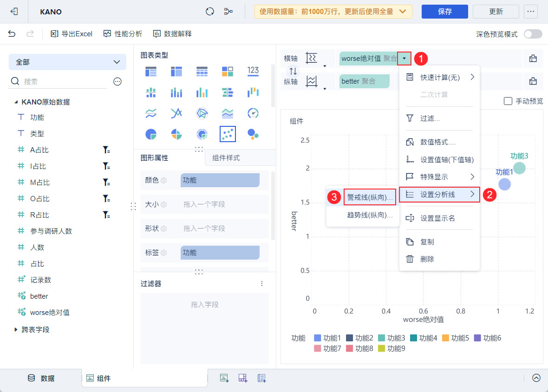Open the 纵轴 axis type dropdown

(325, 89)
